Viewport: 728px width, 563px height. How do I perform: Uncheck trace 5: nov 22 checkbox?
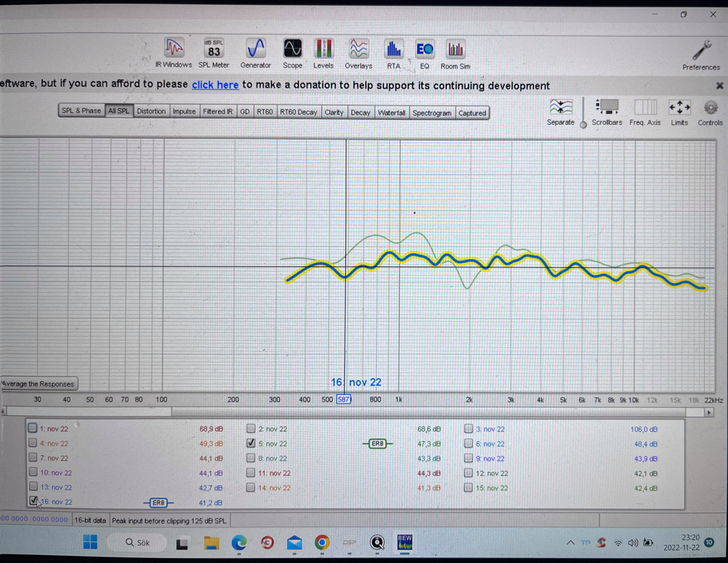tap(250, 443)
